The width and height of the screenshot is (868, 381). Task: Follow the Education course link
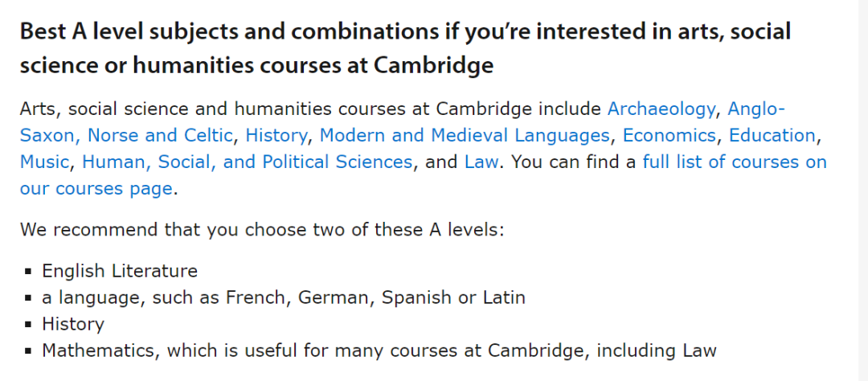point(772,135)
